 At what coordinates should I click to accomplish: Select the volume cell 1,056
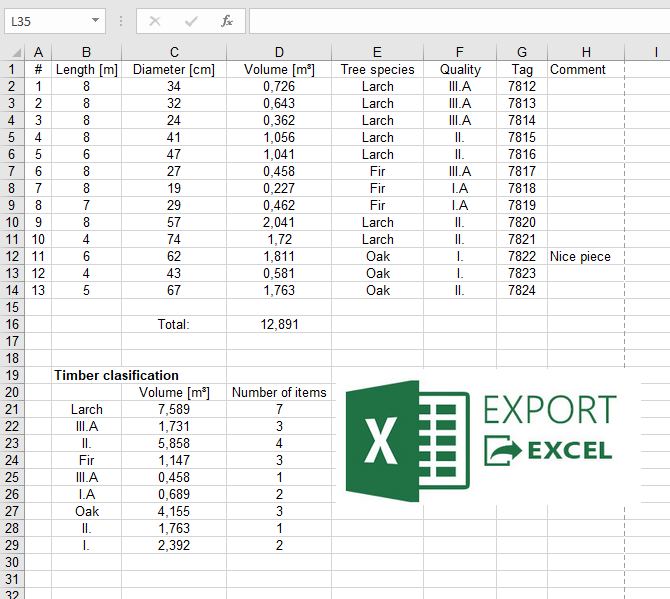(279, 137)
